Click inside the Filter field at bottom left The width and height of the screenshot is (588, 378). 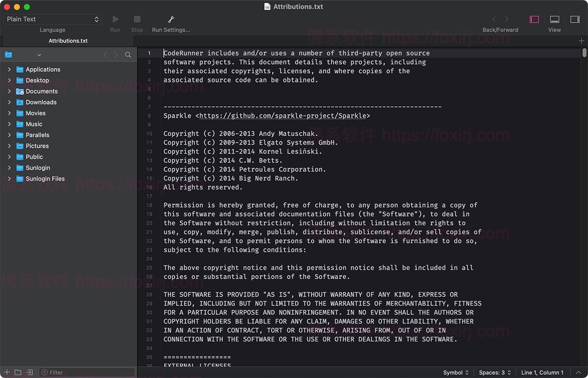point(83,372)
